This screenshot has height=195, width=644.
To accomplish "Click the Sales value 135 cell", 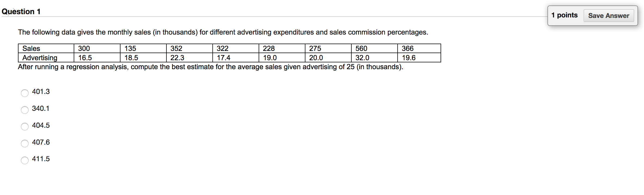I will click(x=143, y=48).
